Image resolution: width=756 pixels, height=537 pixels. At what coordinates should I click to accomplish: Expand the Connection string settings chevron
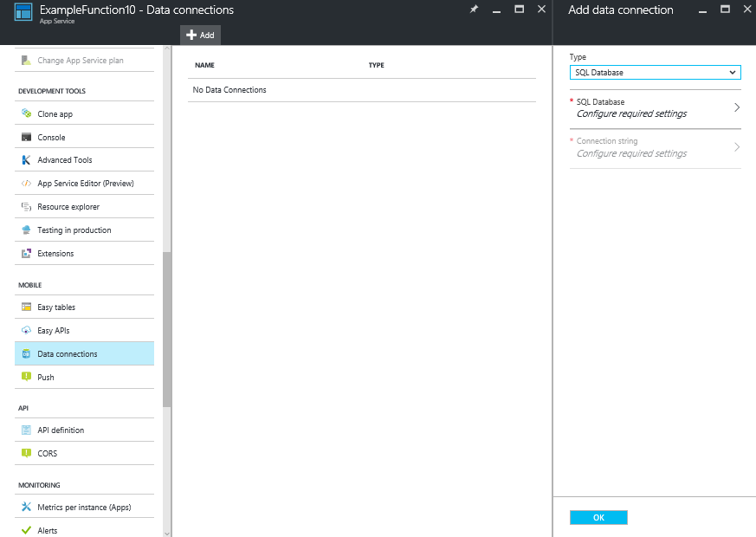pos(655,147)
